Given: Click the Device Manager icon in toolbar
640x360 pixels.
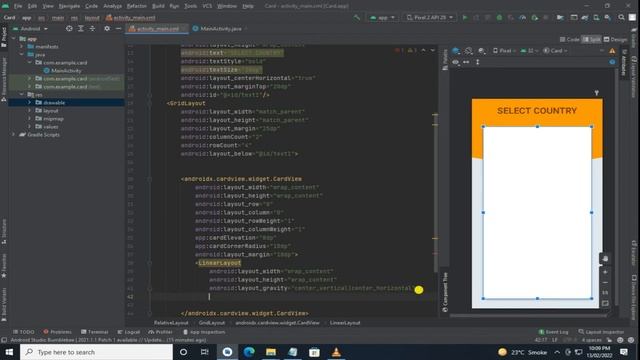Looking at the screenshot, I should (x=596, y=18).
